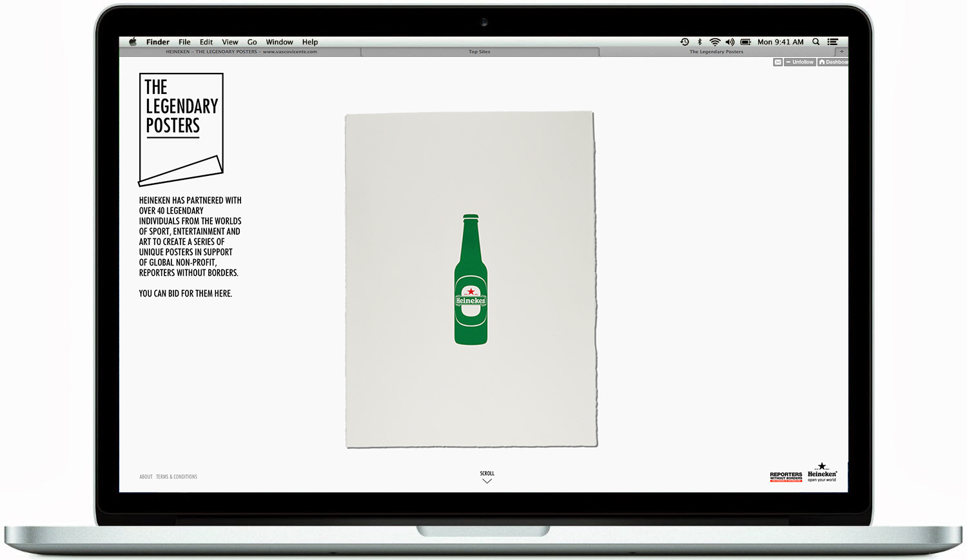Screen dimensions: 967x560
Task: Click the Heineken partnership description paragraph
Action: (x=190, y=237)
